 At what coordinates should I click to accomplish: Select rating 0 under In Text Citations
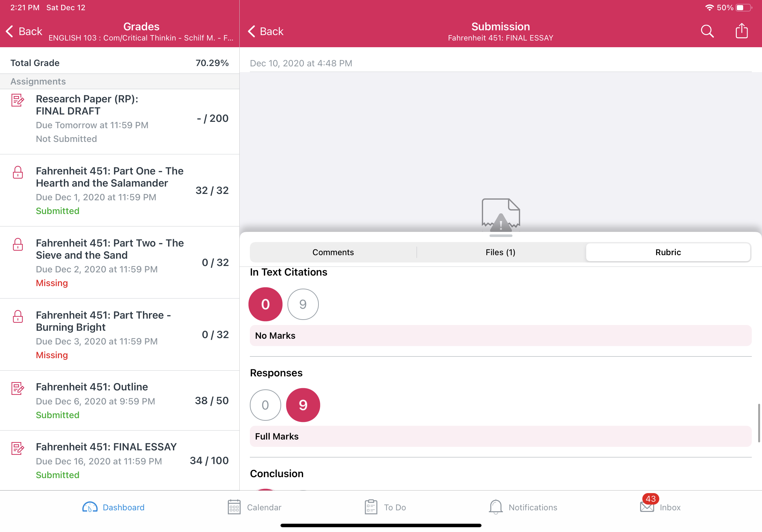click(x=265, y=304)
